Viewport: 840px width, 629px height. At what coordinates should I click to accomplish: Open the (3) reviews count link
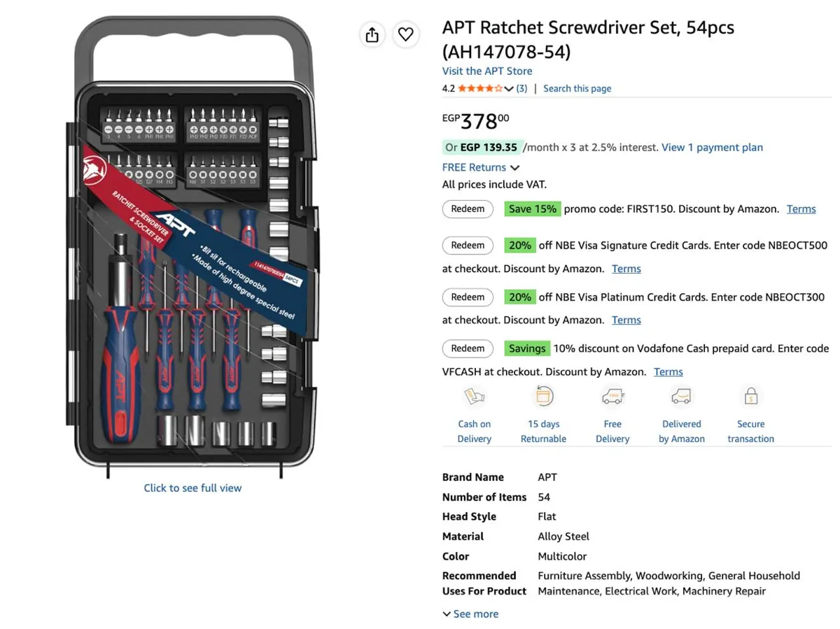[521, 89]
